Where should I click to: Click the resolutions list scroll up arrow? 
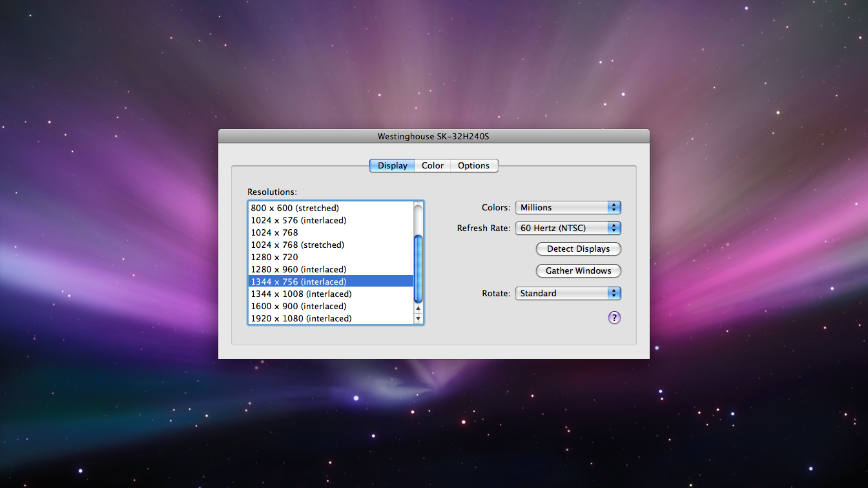(x=418, y=308)
